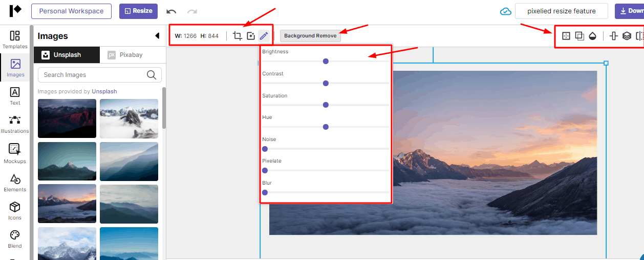Viewport: 644px width, 260px height.
Task: Click the Resize button
Action: tap(138, 11)
